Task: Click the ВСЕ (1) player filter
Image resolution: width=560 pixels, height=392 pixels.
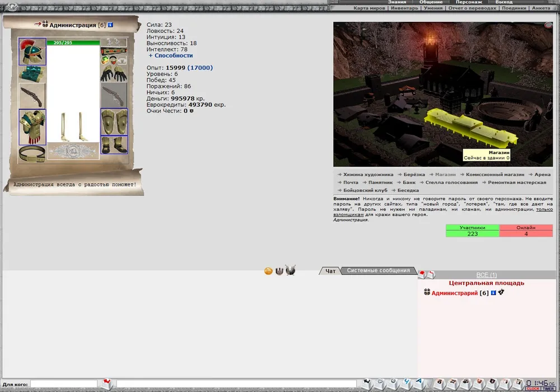Action: 486,275
